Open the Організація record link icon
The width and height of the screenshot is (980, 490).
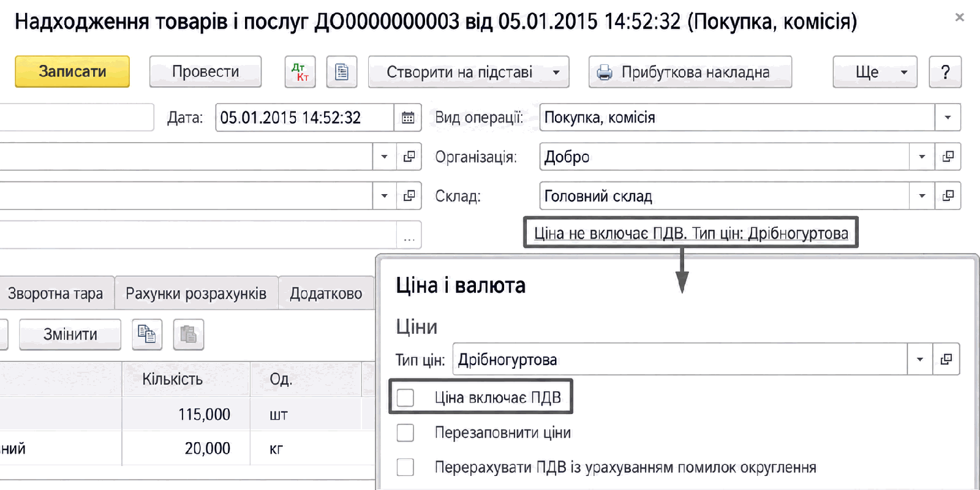pos(948,157)
